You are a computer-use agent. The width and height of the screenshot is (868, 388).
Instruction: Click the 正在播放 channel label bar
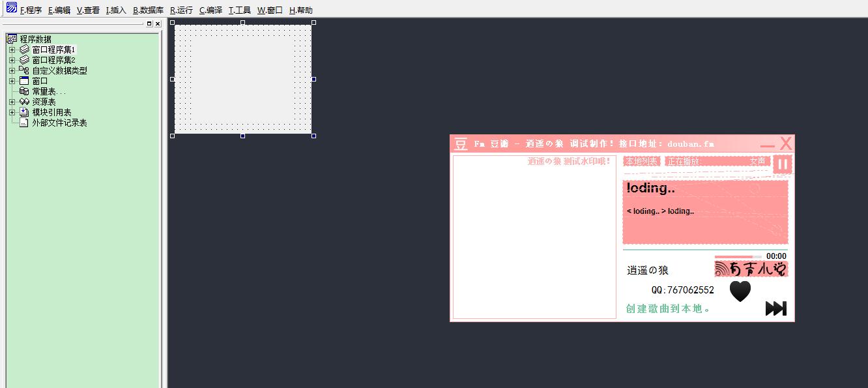click(717, 161)
